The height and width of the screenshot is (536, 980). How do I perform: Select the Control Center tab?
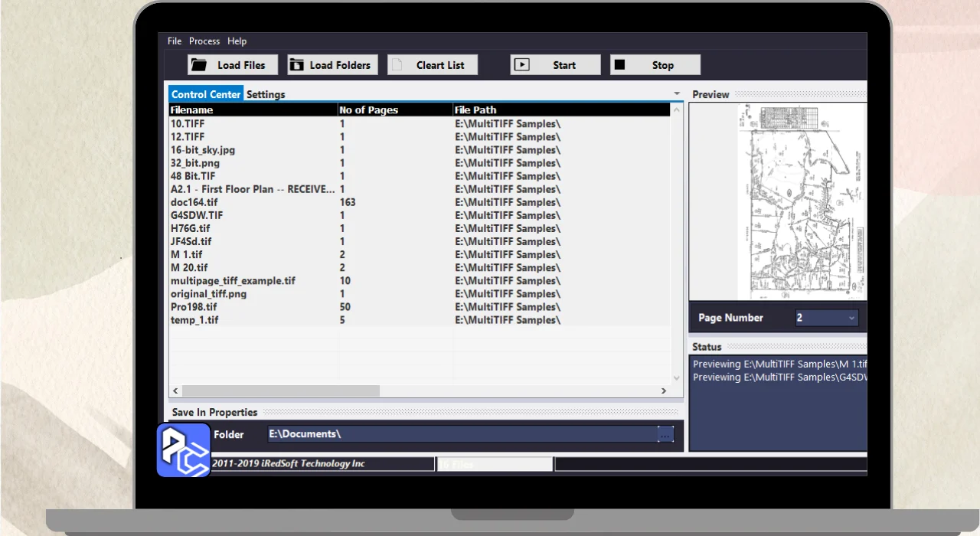click(206, 94)
